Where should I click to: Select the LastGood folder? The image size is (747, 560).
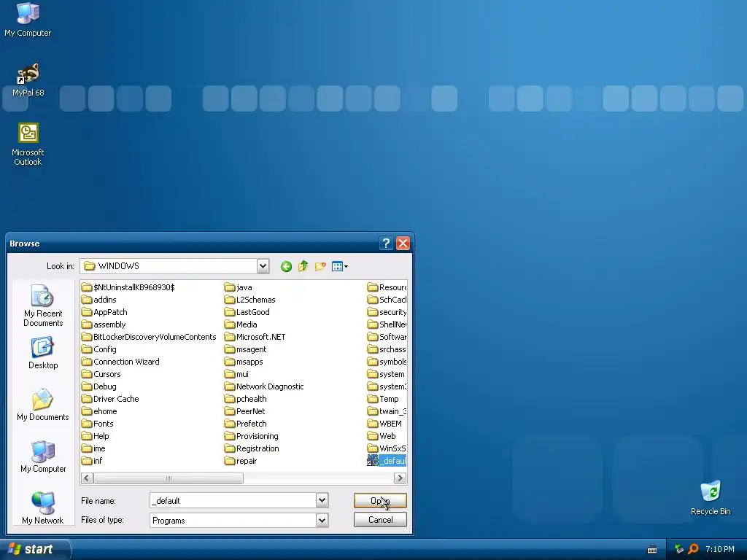click(247, 312)
